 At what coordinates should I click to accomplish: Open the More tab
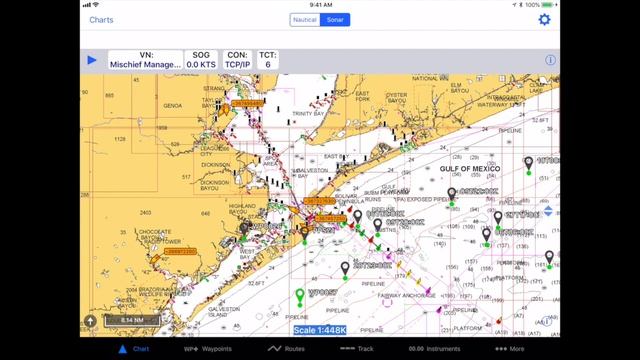pos(509,349)
